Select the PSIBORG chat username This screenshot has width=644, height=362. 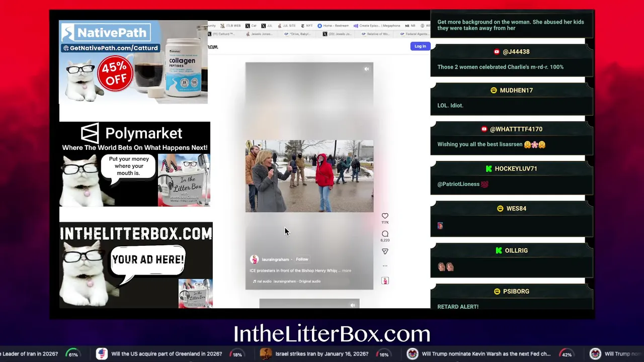click(x=516, y=292)
